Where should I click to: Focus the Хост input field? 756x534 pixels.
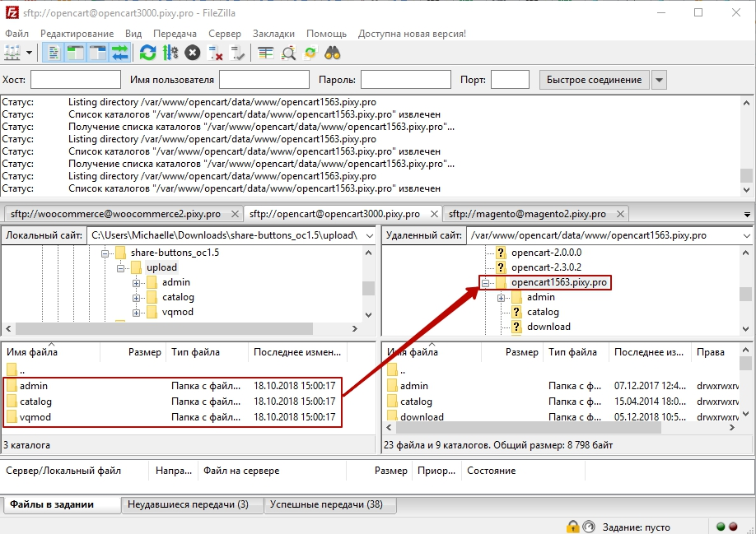pos(76,80)
